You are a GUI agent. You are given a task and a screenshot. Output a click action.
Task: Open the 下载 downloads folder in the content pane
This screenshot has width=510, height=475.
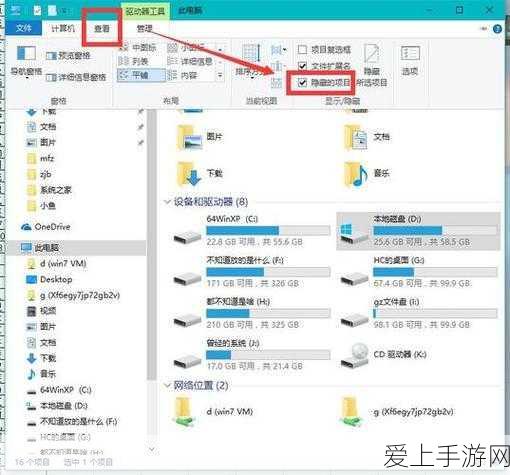coord(199,174)
